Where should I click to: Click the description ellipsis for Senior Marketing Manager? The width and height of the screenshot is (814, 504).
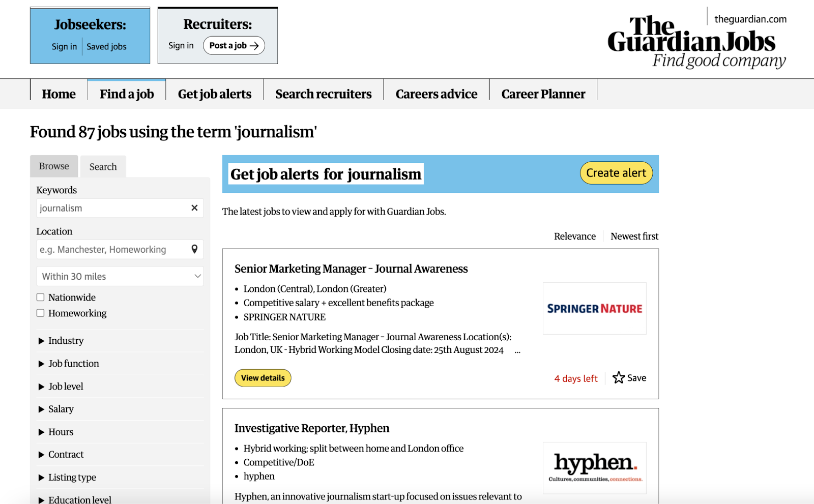tap(517, 351)
